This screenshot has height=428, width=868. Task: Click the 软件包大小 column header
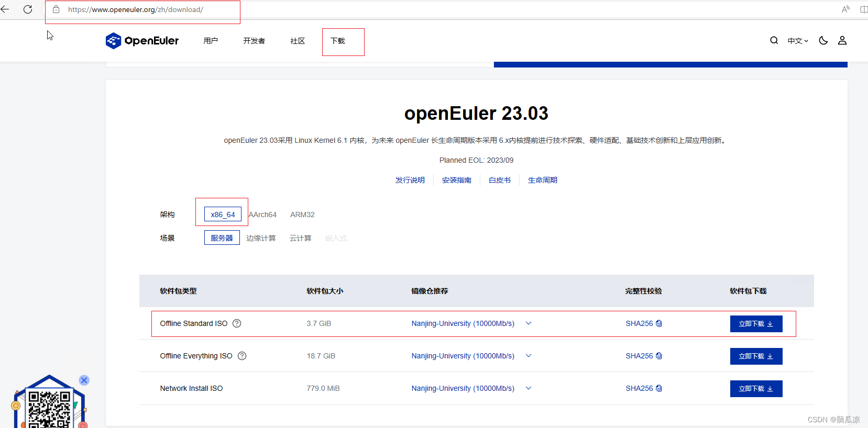325,291
